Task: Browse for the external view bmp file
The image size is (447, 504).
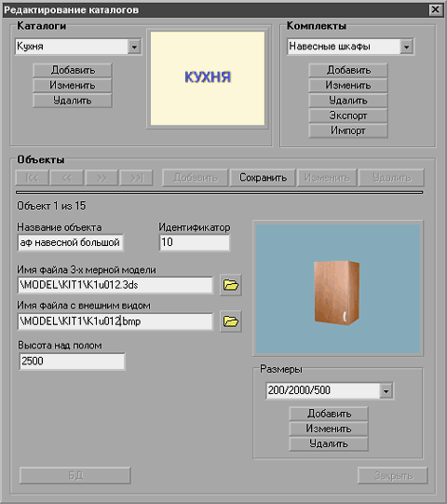Action: point(231,321)
